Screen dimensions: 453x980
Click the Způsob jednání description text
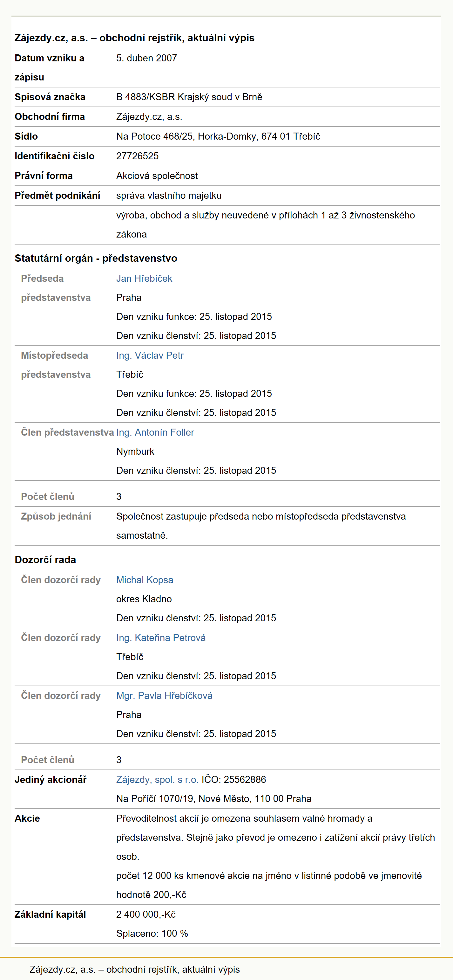(261, 526)
